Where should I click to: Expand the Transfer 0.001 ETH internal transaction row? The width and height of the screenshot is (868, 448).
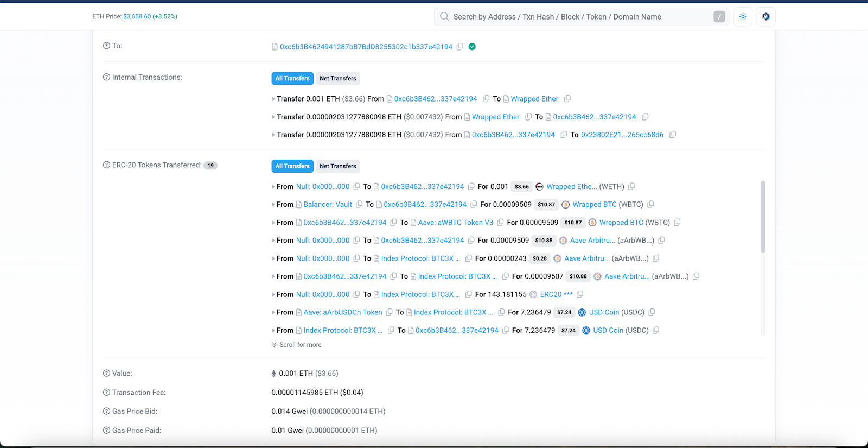click(x=273, y=99)
